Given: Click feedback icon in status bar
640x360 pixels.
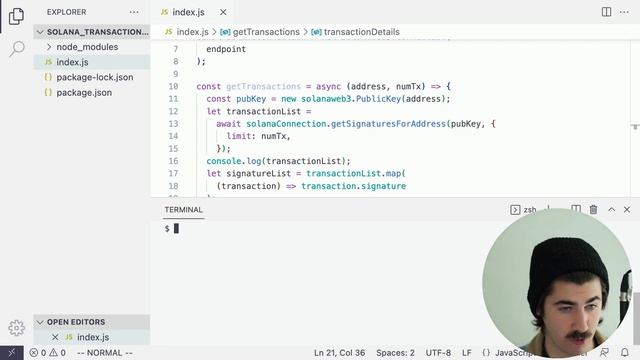Looking at the screenshot, I should (604, 352).
